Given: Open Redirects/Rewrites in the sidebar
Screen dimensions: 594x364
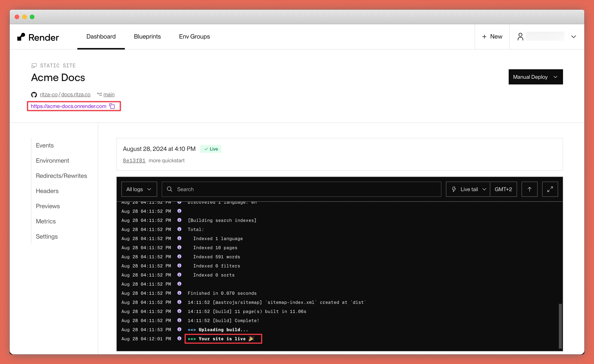Looking at the screenshot, I should pyautogui.click(x=61, y=176).
